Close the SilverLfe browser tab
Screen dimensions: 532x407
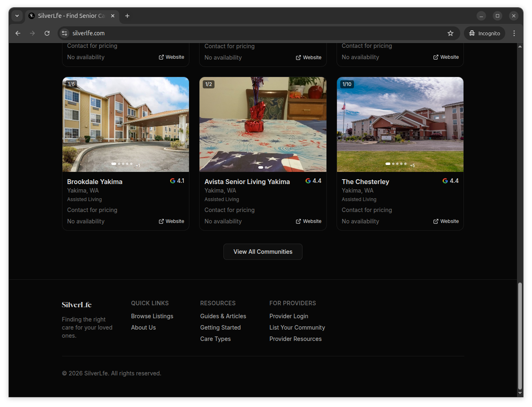coord(113,16)
